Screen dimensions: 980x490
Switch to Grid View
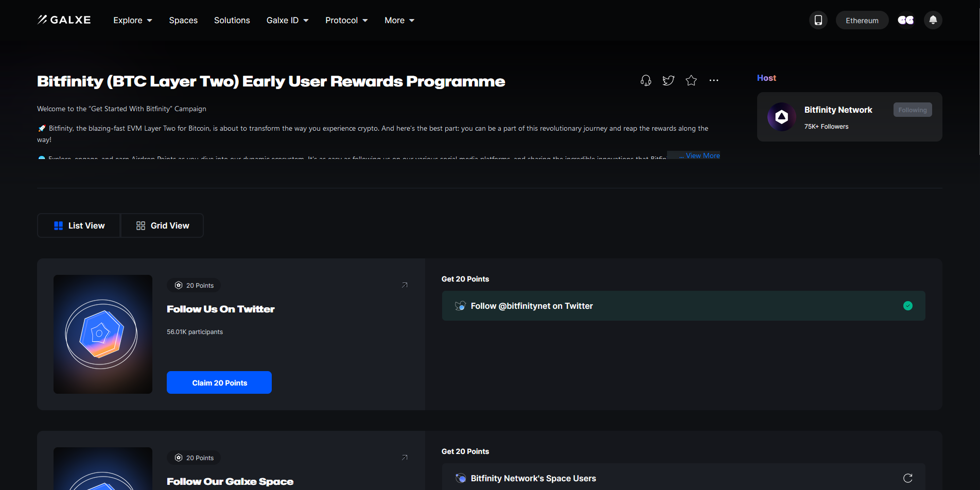click(162, 225)
